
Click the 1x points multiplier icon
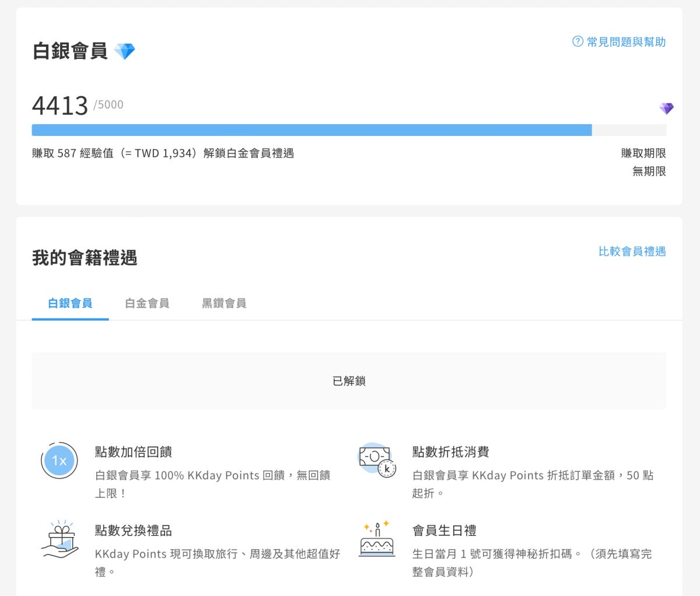60,461
